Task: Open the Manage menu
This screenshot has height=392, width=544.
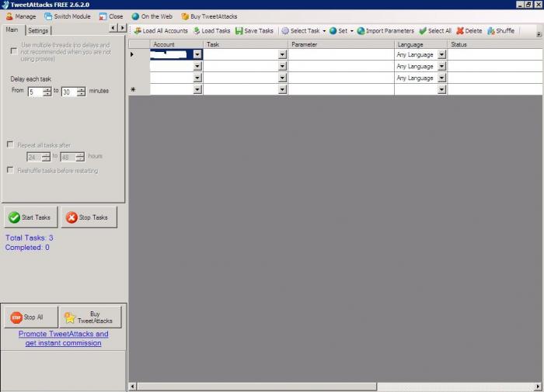Action: point(21,16)
